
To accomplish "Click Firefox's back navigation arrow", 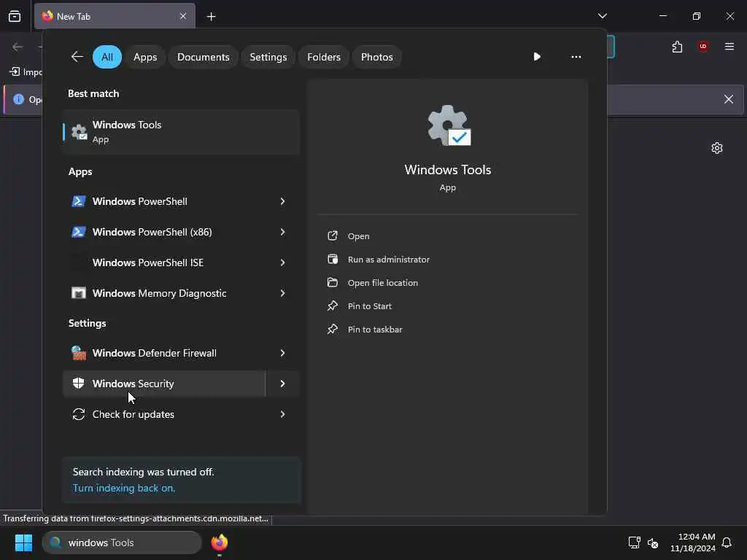I will (x=18, y=47).
